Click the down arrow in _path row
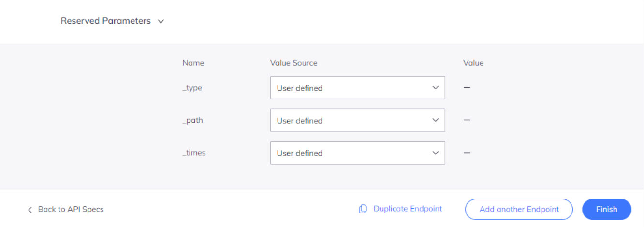Image resolution: width=644 pixels, height=227 pixels. pos(435,120)
